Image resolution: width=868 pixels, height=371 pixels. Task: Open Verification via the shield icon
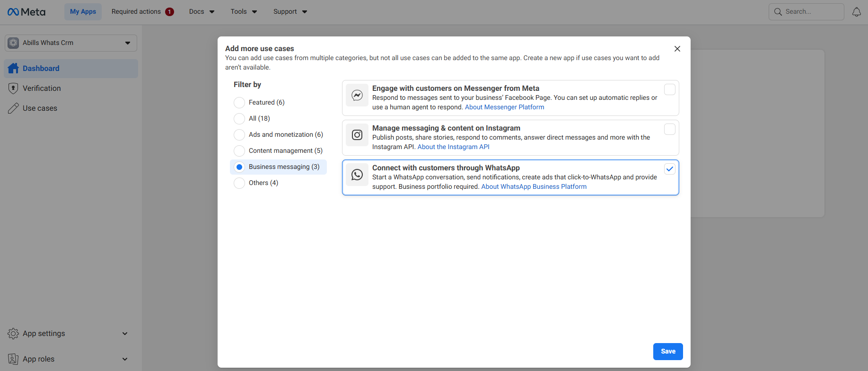(x=13, y=88)
